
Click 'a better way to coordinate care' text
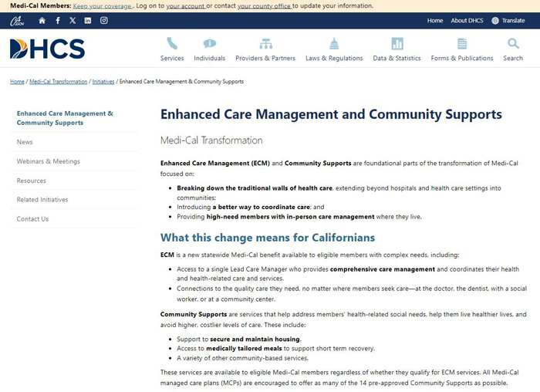(261, 207)
